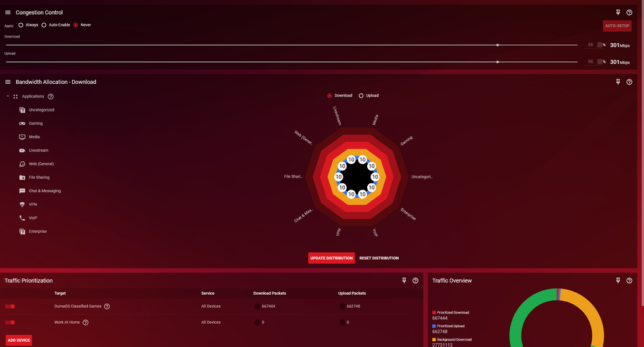Click the VoIP phone icon
The height and width of the screenshot is (347, 644).
[x=22, y=218]
